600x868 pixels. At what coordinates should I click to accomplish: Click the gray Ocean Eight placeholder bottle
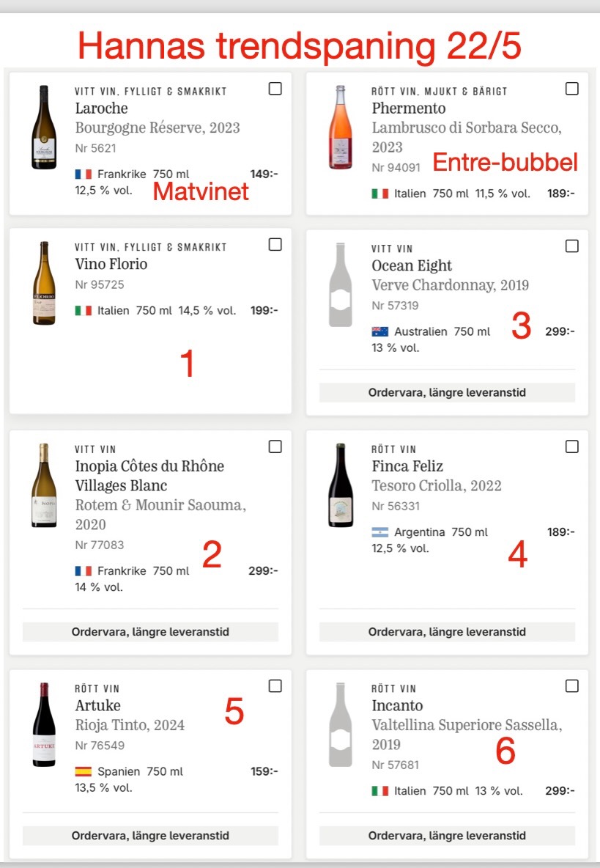point(340,285)
